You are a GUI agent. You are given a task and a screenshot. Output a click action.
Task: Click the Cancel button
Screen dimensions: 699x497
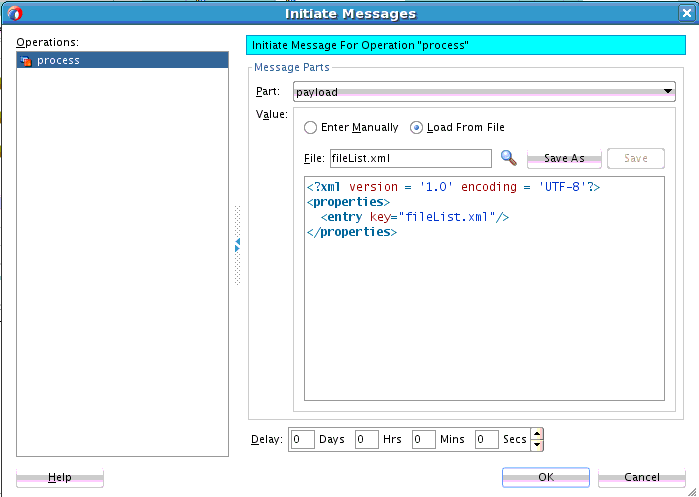(641, 478)
